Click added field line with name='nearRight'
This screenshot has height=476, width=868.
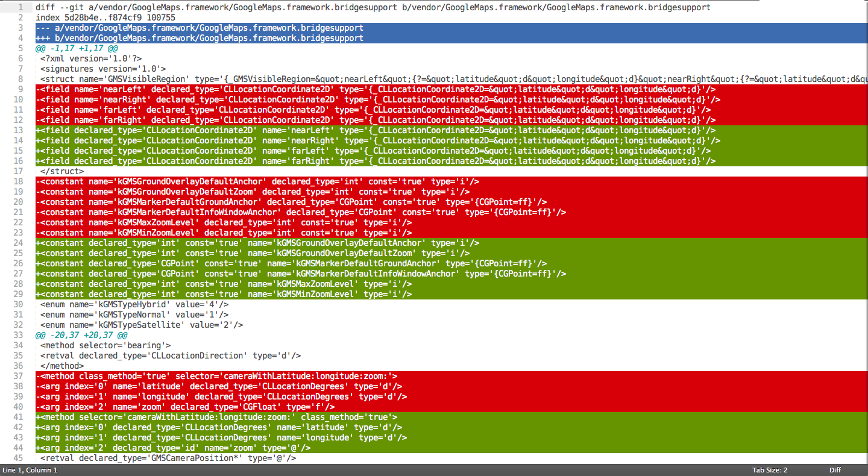pos(451,141)
